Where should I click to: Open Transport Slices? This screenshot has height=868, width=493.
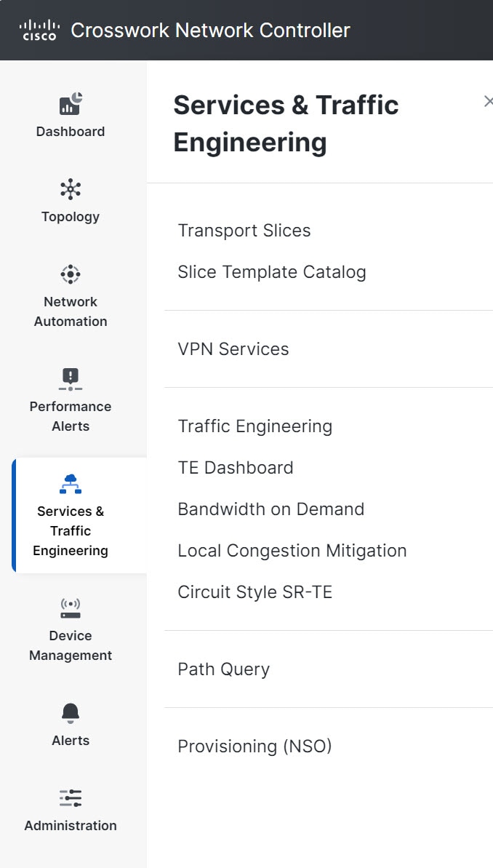point(244,231)
